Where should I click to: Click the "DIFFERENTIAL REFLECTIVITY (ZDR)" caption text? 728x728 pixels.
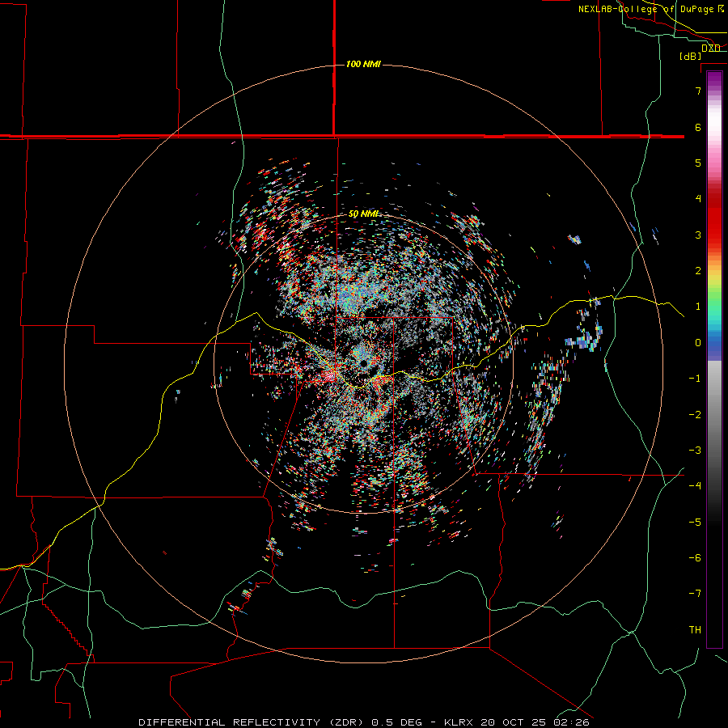coord(252,722)
